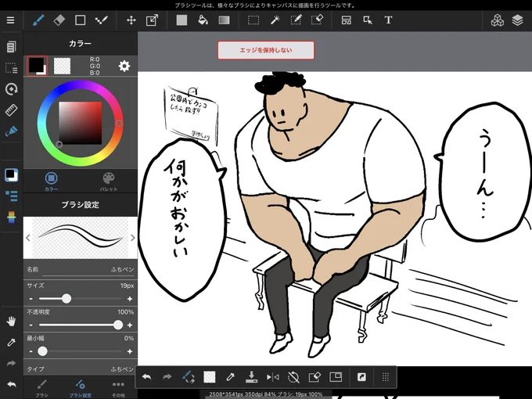
Task: Open the タイプ ふちペン dropdown
Action: 81,368
